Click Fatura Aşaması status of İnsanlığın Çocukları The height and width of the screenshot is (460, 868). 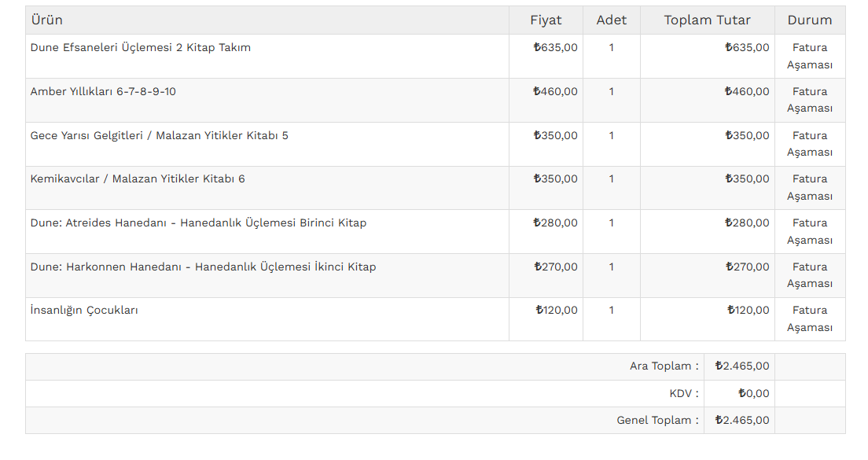pos(809,318)
